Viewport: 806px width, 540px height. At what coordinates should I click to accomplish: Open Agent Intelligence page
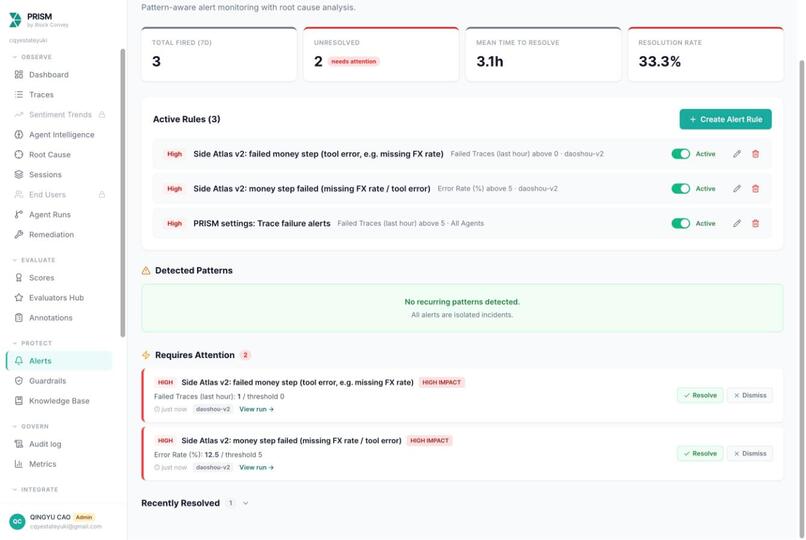pyautogui.click(x=61, y=135)
